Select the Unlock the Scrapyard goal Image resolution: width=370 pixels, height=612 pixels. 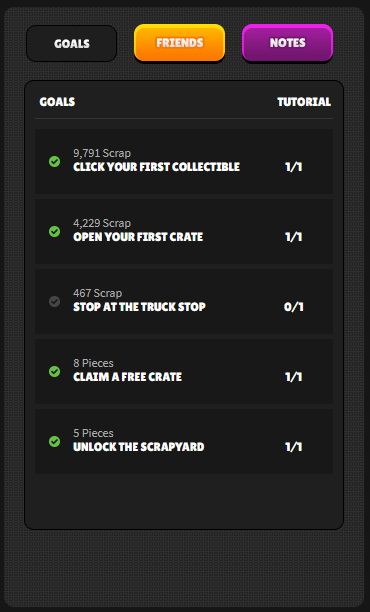point(184,441)
